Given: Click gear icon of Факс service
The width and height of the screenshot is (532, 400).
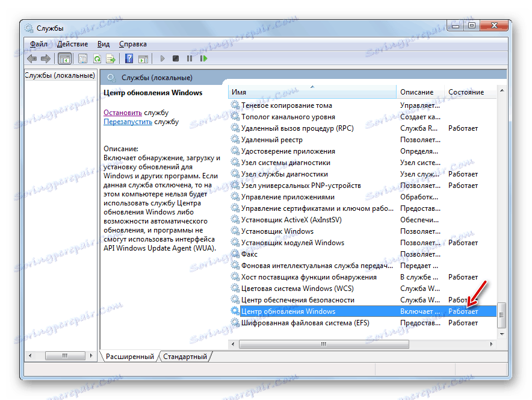Looking at the screenshot, I should tap(235, 254).
